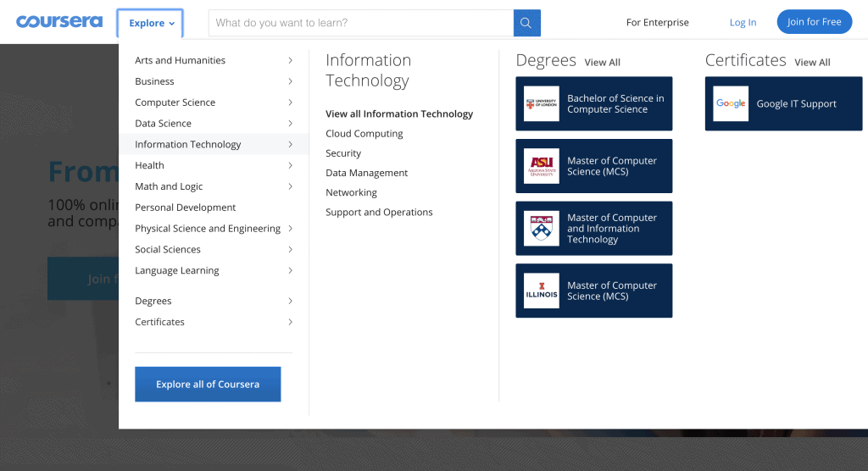Expand Data Science chevron arrow
Image resolution: width=868 pixels, height=471 pixels.
[290, 124]
